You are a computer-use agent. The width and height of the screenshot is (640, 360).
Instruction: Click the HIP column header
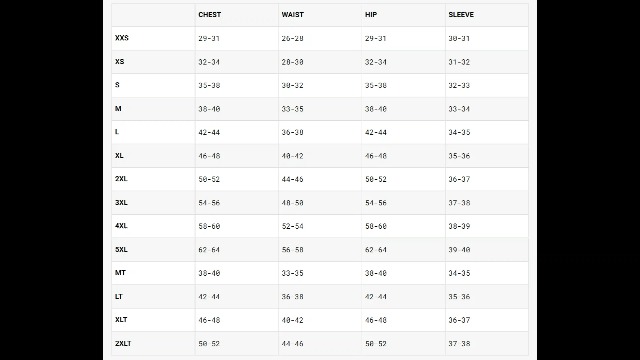click(371, 15)
